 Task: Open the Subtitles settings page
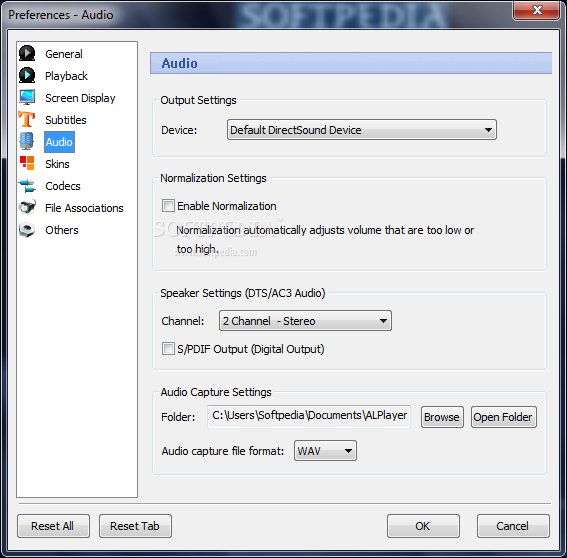(x=66, y=120)
